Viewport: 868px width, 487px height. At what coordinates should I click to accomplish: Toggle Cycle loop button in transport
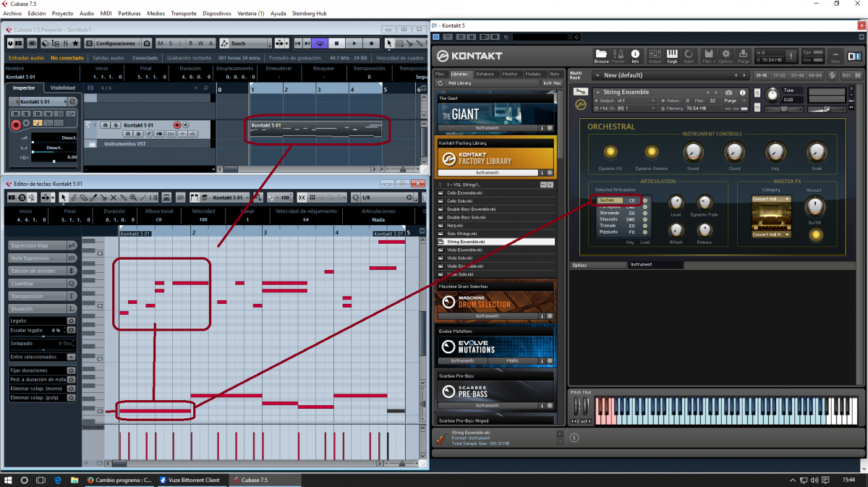coord(319,43)
